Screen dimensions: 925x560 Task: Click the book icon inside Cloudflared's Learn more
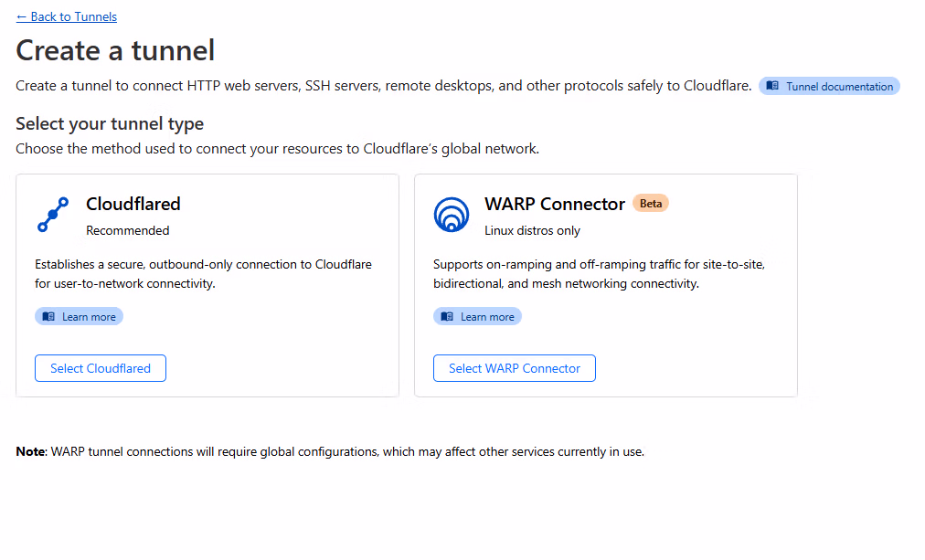coord(48,316)
